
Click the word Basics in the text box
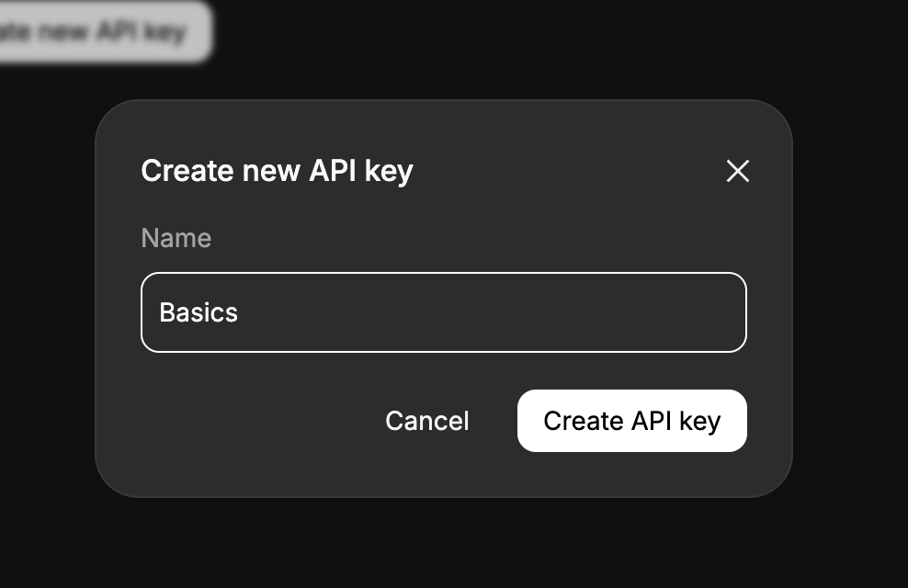click(199, 312)
